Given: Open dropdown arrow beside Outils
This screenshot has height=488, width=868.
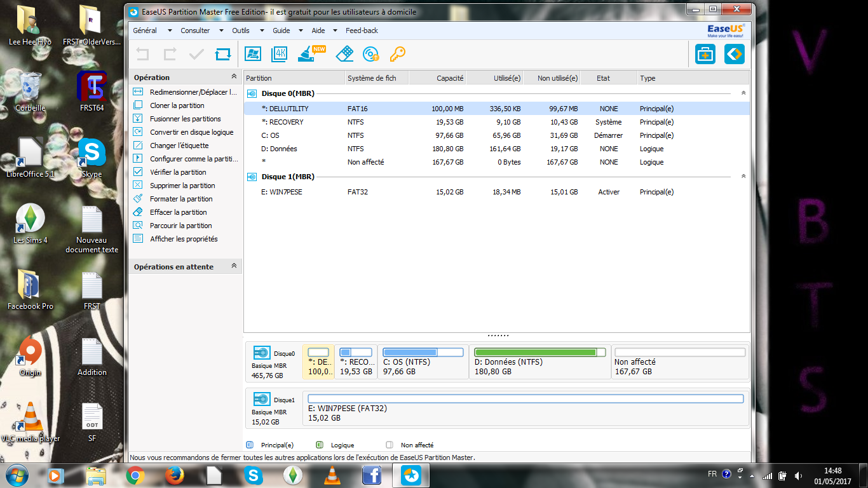Looking at the screenshot, I should (262, 30).
